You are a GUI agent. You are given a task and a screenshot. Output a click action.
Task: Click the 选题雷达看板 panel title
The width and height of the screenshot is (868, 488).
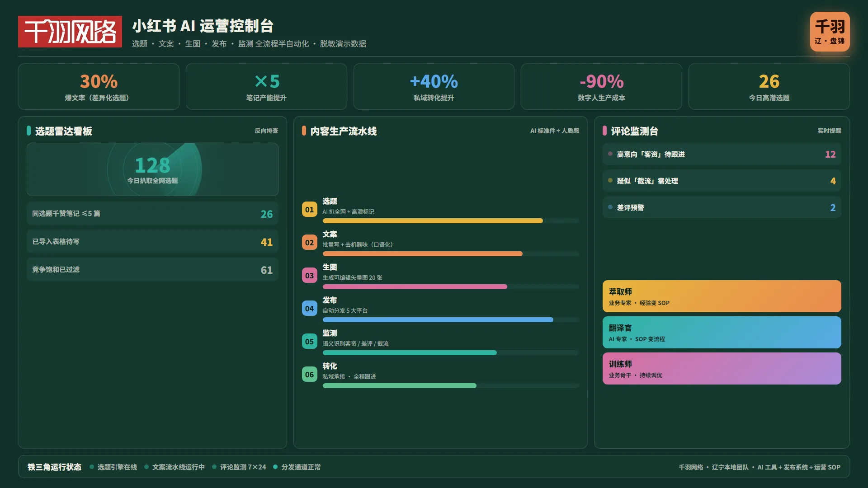[x=64, y=131]
